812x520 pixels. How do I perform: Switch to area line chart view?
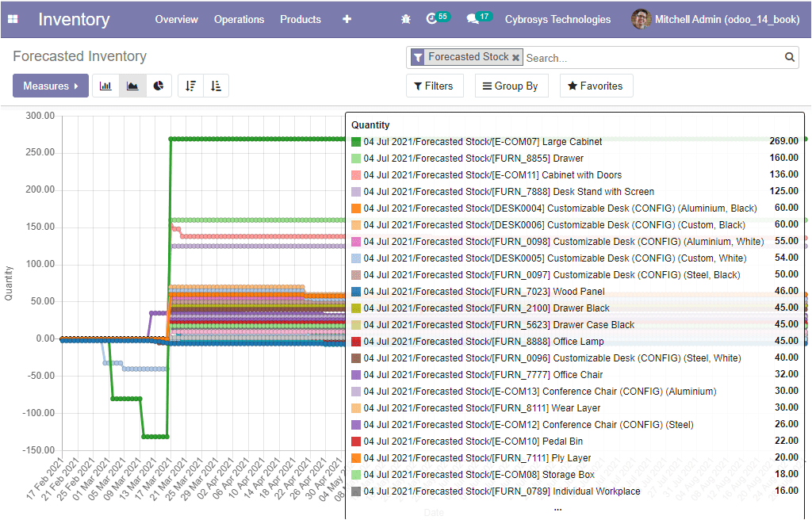132,86
